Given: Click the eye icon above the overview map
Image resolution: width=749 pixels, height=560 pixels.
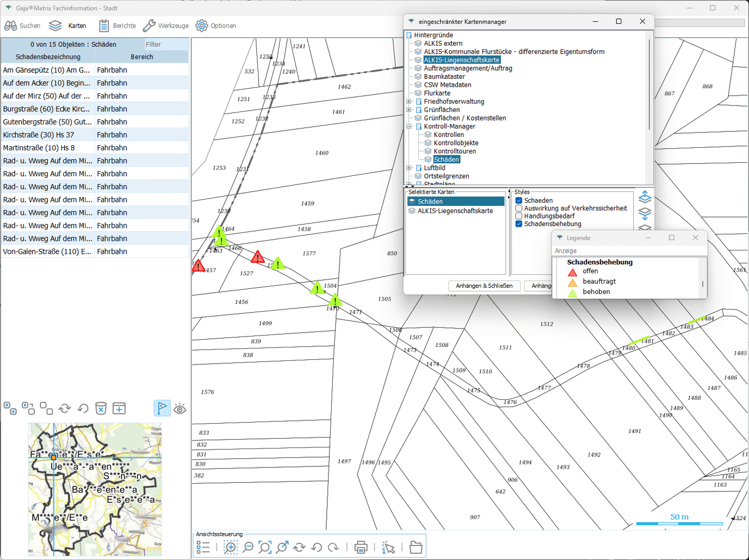Looking at the screenshot, I should click(x=180, y=409).
